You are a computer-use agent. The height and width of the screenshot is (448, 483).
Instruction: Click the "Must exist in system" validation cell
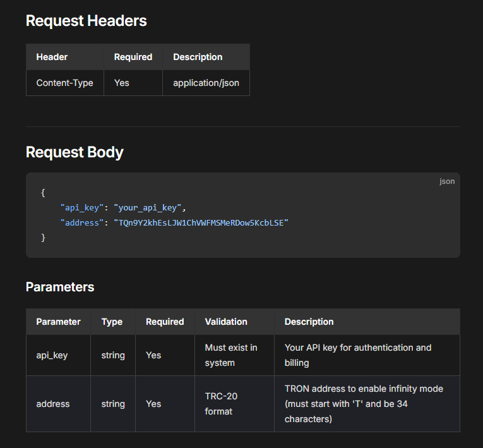[230, 355]
